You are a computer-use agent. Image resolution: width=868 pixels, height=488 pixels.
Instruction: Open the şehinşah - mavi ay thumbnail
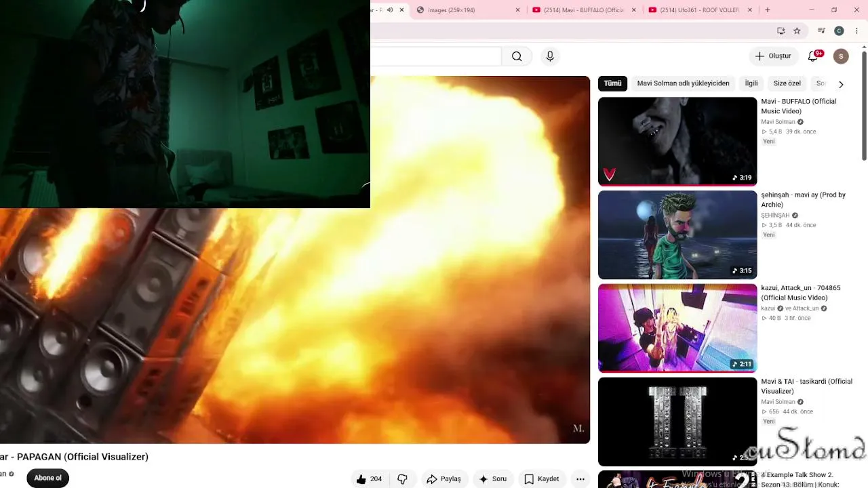[x=677, y=235]
